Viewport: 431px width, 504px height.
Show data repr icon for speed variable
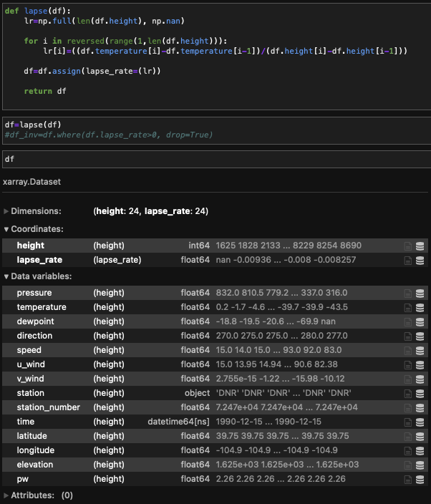pyautogui.click(x=420, y=351)
